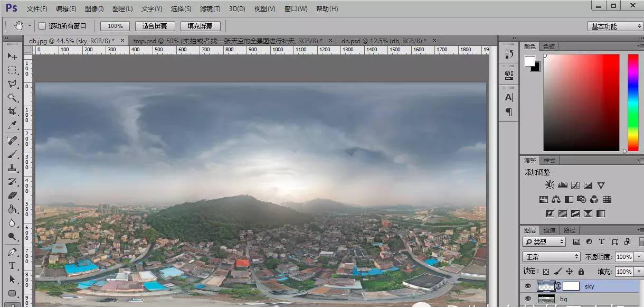
Task: Open the blend mode dropdown 正常
Action: point(551,257)
